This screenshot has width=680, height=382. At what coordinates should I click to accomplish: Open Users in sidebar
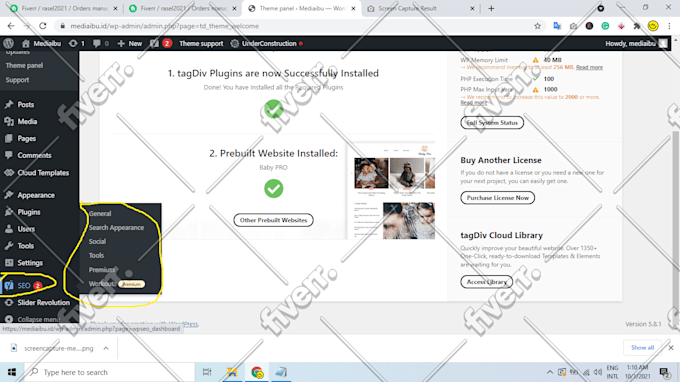[26, 229]
